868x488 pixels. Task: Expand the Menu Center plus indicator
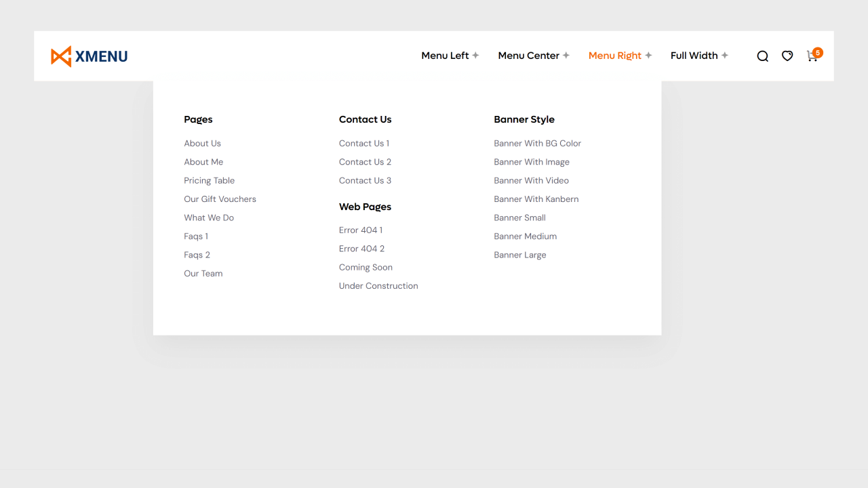566,56
